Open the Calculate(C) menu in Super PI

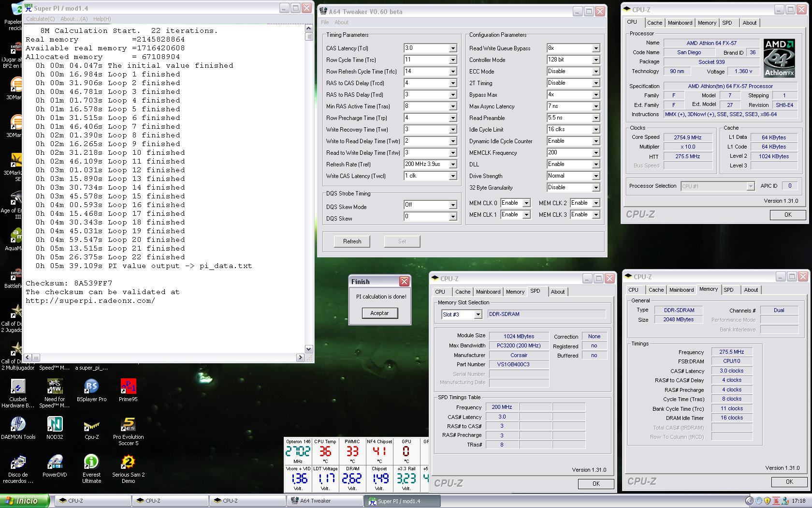(40, 19)
